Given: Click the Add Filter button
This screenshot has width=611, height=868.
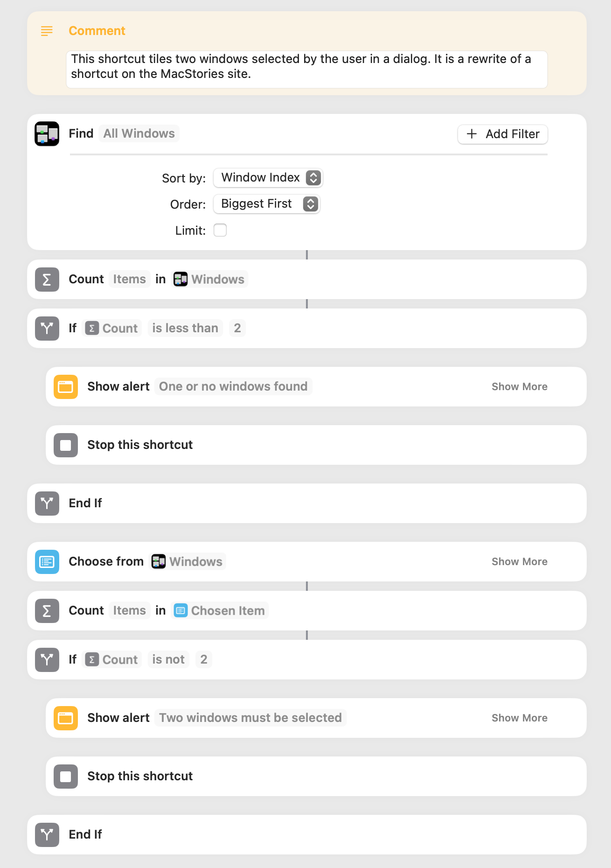Looking at the screenshot, I should point(502,134).
